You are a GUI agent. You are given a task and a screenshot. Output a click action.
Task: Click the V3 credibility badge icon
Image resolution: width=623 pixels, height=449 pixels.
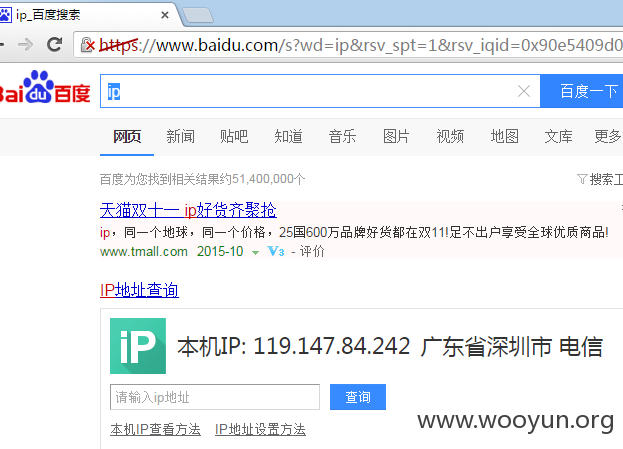click(x=276, y=251)
